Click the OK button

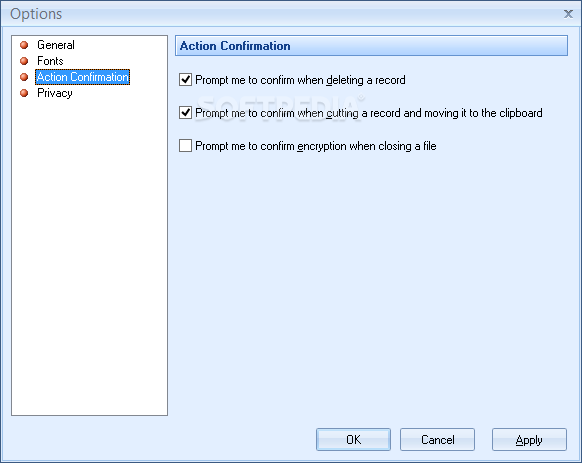tap(353, 440)
